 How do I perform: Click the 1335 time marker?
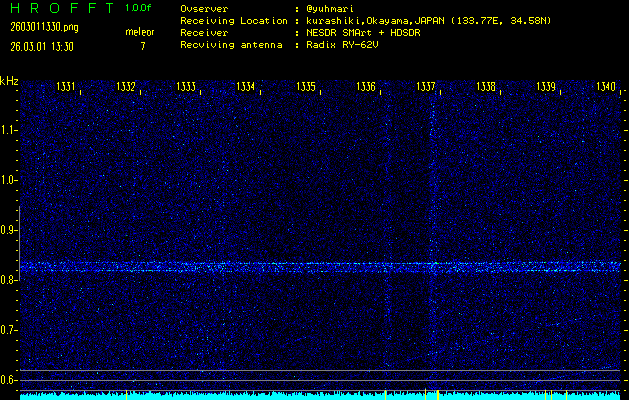click(307, 87)
